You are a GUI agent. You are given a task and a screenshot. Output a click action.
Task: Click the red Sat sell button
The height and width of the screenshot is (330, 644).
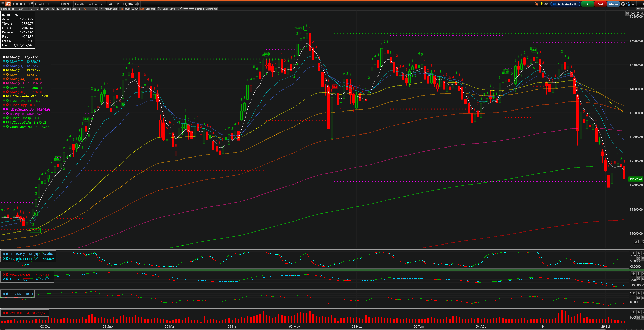[601, 4]
